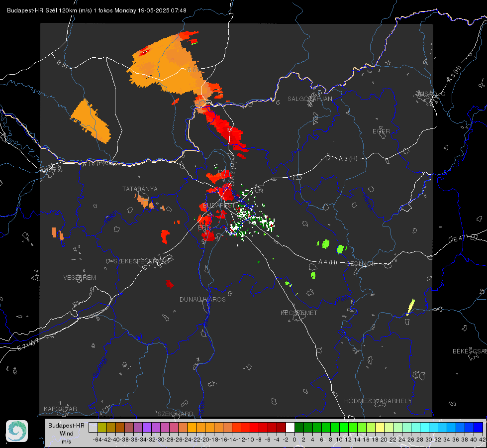The image size is (487, 448).
Task: Pick the pale yellow swatch in the wind legend
Action: [380, 427]
